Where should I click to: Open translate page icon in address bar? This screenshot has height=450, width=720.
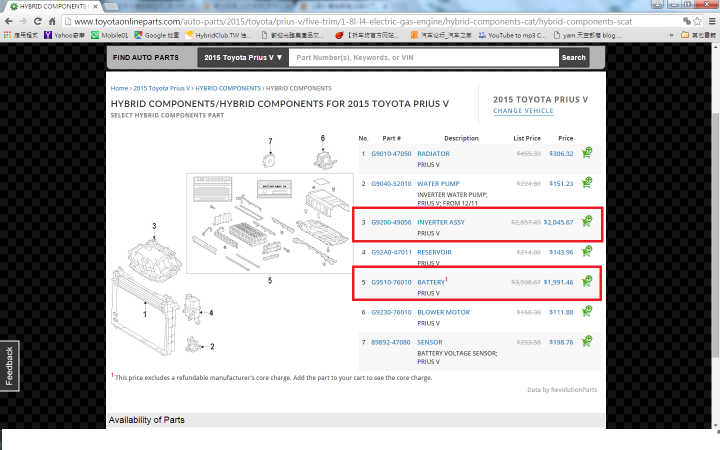[686, 21]
